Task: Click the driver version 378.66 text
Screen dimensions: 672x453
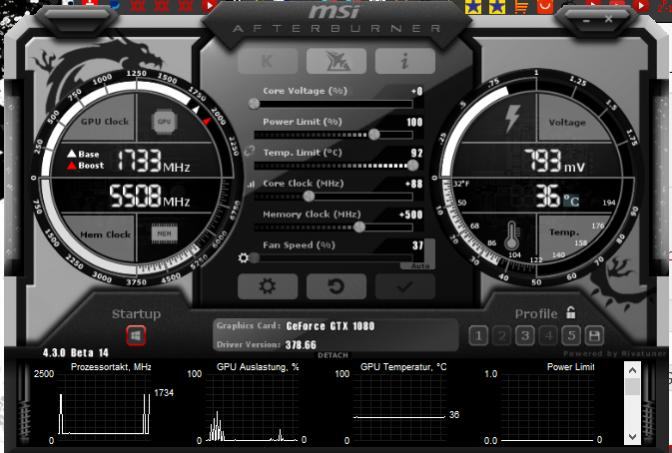Action: (301, 345)
